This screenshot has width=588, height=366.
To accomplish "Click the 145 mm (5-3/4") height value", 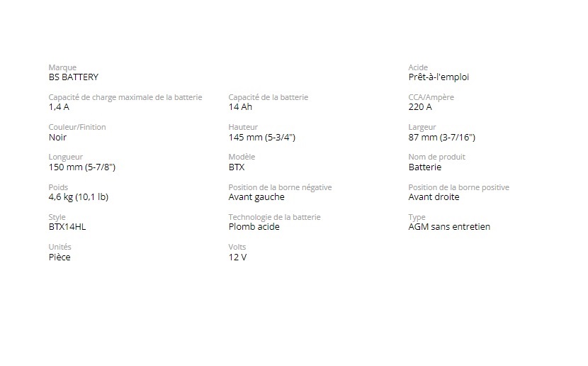I will pos(261,138).
